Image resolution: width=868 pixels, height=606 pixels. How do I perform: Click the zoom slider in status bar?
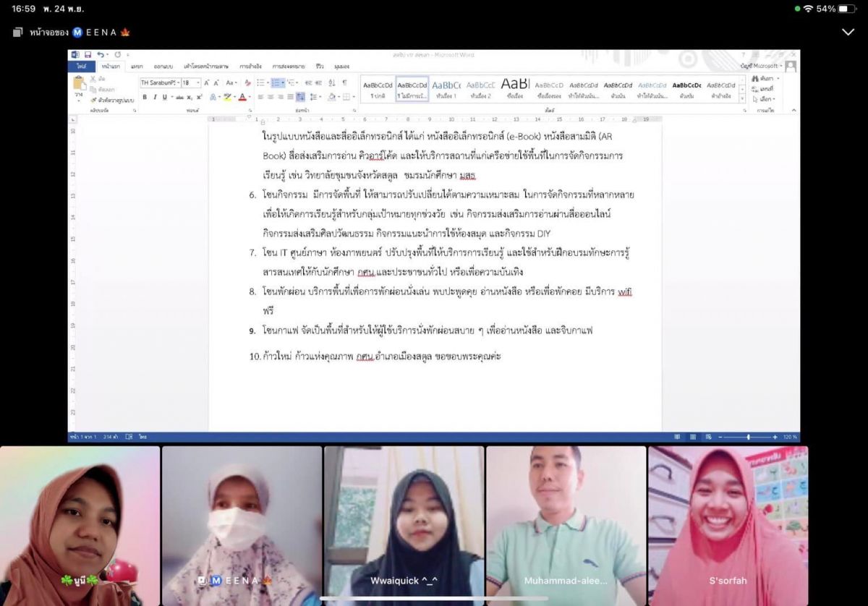pos(748,437)
